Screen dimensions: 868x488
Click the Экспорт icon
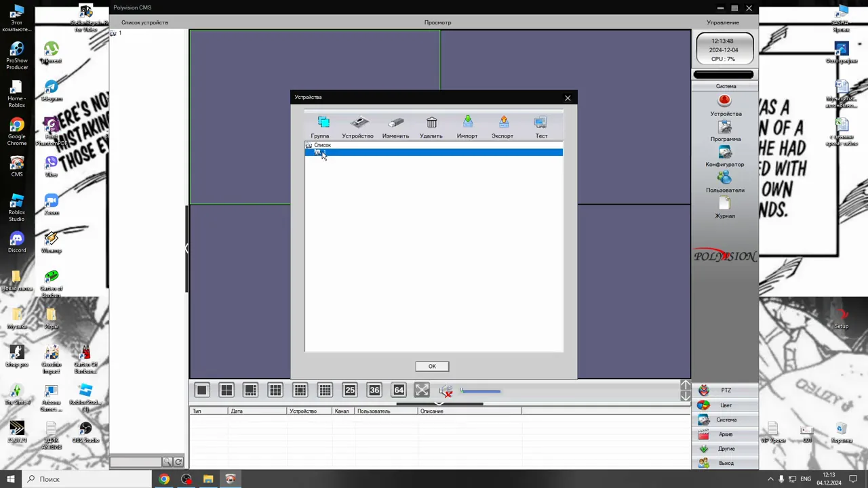click(x=503, y=123)
